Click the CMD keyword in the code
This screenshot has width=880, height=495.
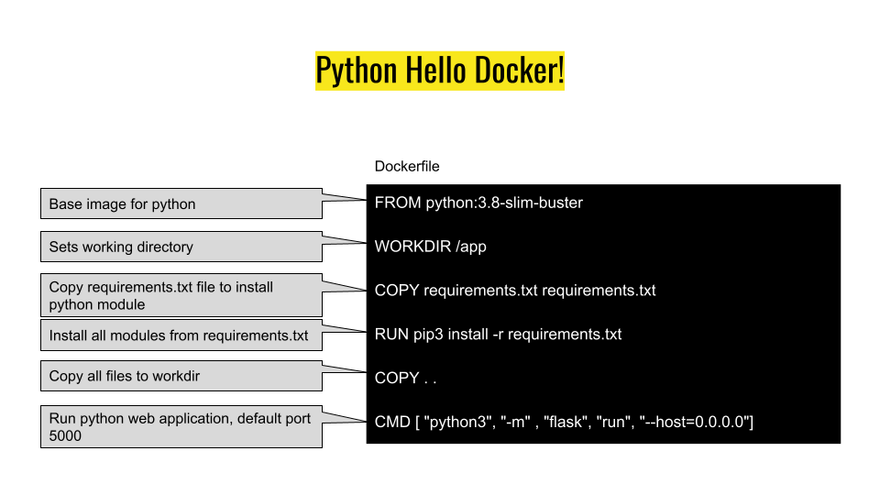point(392,423)
